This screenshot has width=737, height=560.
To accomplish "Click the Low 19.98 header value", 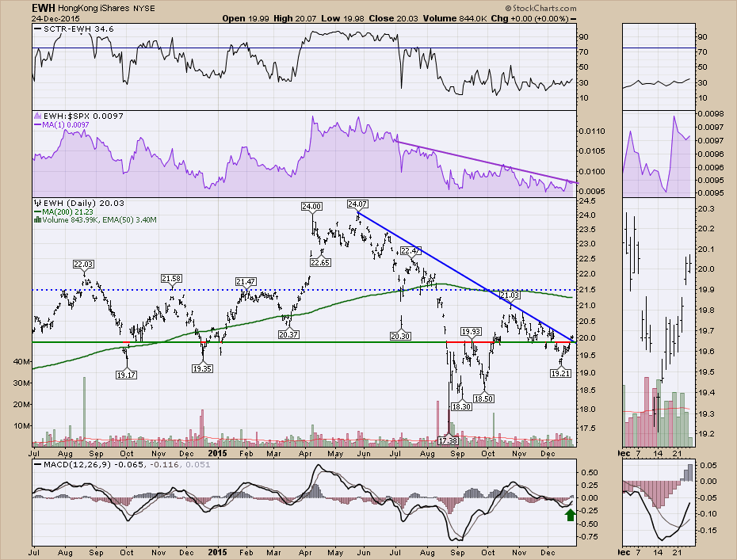I will pos(343,18).
